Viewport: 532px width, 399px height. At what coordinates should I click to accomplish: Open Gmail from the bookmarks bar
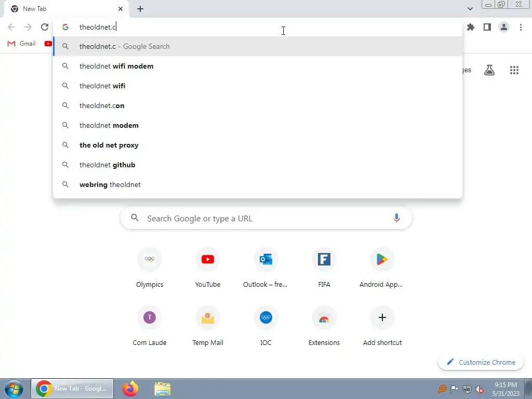pos(21,44)
